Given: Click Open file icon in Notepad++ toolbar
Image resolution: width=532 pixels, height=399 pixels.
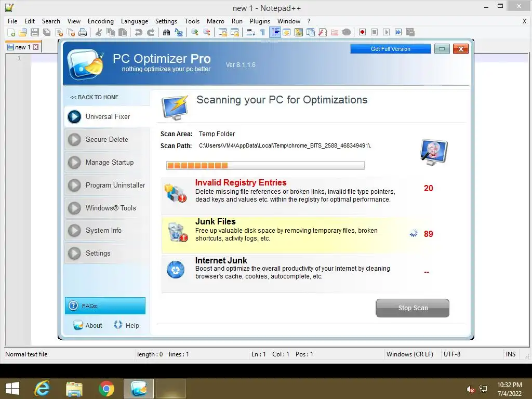Looking at the screenshot, I should 23,32.
